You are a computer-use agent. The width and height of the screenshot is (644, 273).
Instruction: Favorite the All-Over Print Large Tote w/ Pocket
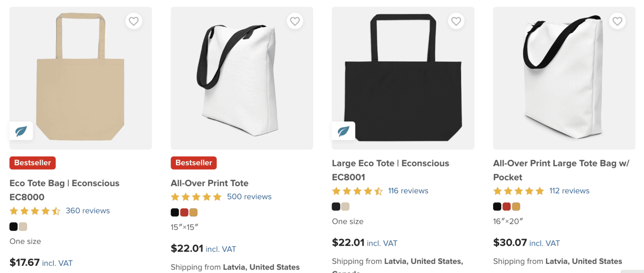[x=617, y=21]
